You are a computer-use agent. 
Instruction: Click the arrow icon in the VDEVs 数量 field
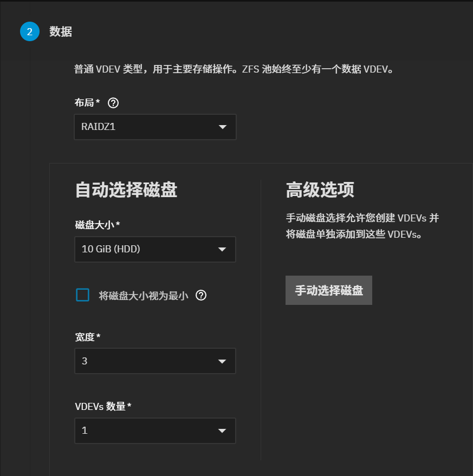(222, 431)
